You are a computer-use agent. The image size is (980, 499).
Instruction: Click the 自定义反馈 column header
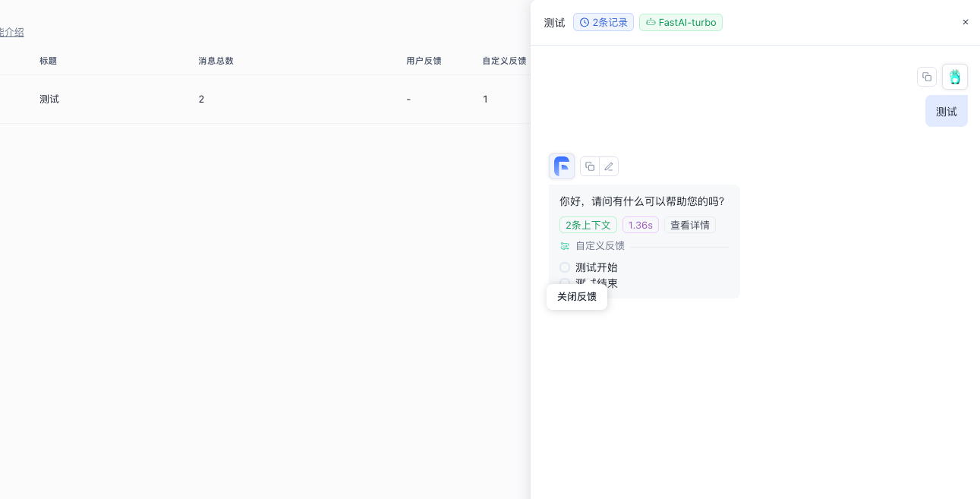504,61
